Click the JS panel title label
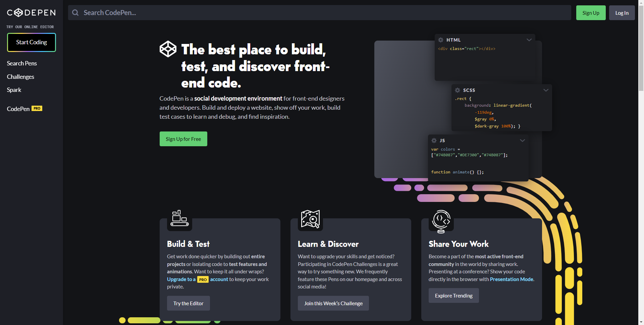Image resolution: width=644 pixels, height=325 pixels. tap(442, 141)
